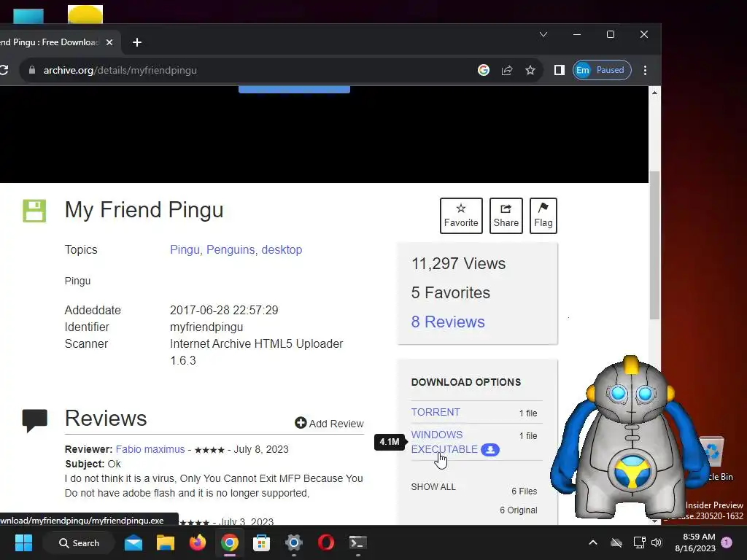Click identifier value 'myfriendpingu'
The height and width of the screenshot is (560, 747).
coord(206,327)
